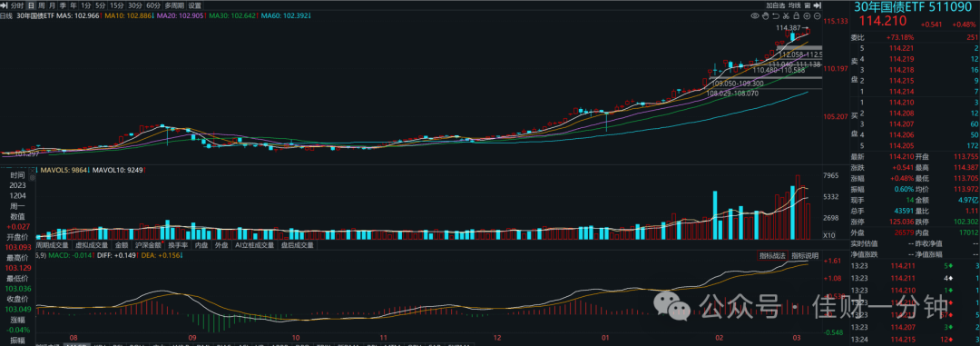Select the AI立桩成交量 indicator tab
The width and height of the screenshot is (980, 346).
255,245
